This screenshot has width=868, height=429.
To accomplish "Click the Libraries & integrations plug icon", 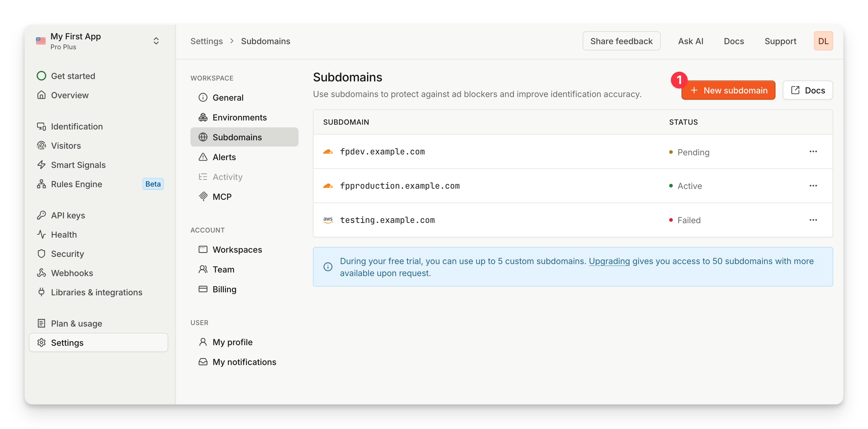I will 41,292.
